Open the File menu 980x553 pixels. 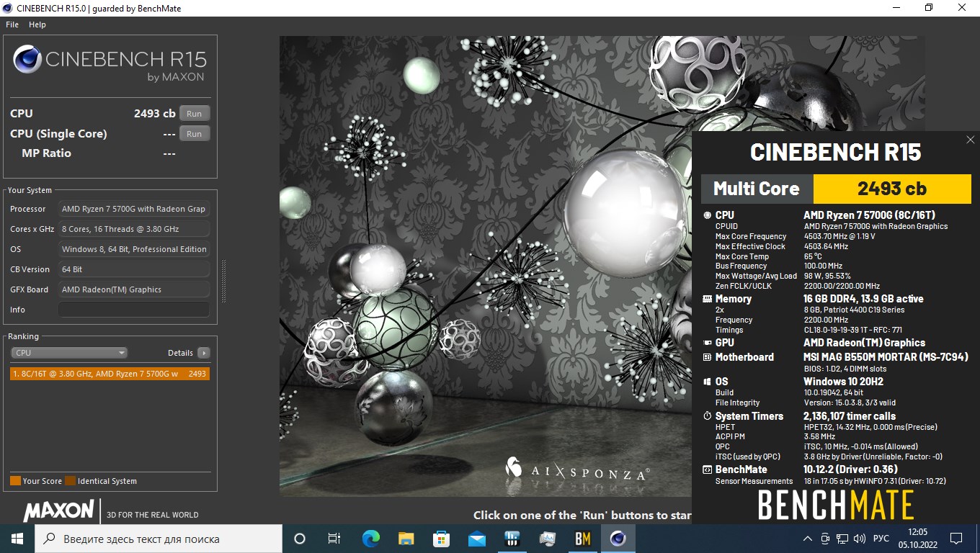[x=12, y=24]
